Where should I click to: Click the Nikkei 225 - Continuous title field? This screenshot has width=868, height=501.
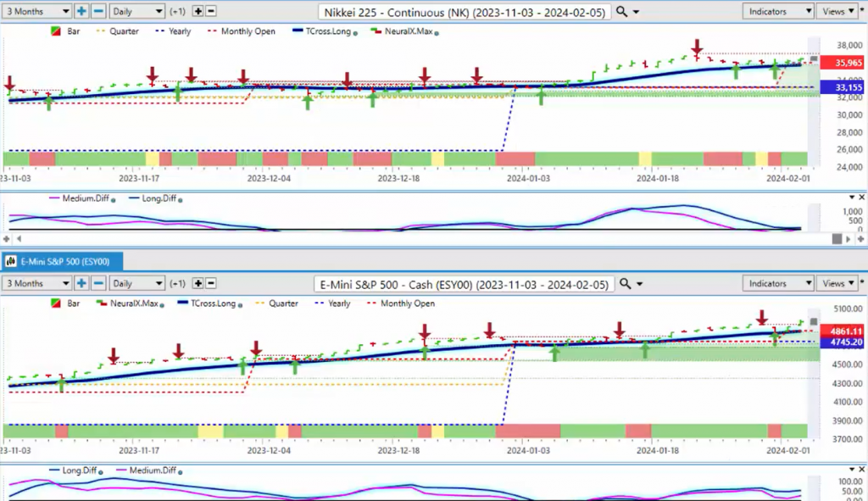(465, 11)
